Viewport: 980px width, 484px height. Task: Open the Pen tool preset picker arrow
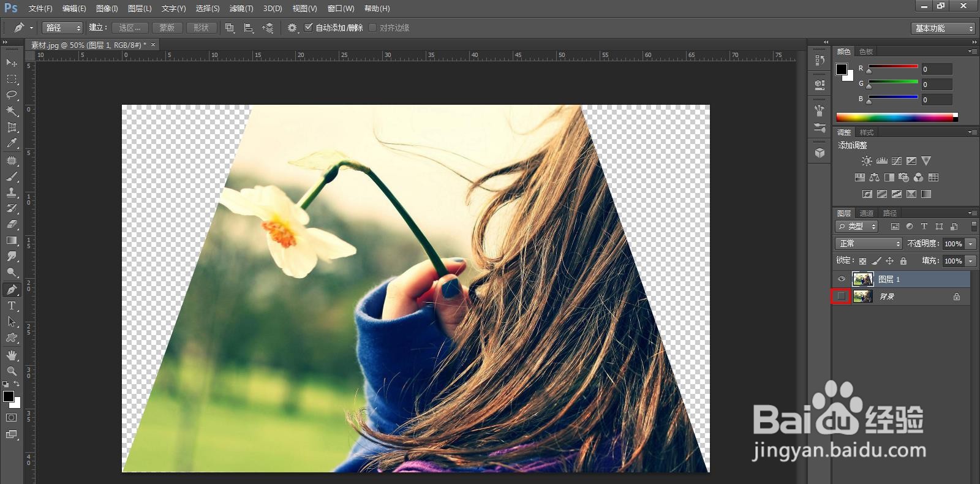pyautogui.click(x=31, y=28)
